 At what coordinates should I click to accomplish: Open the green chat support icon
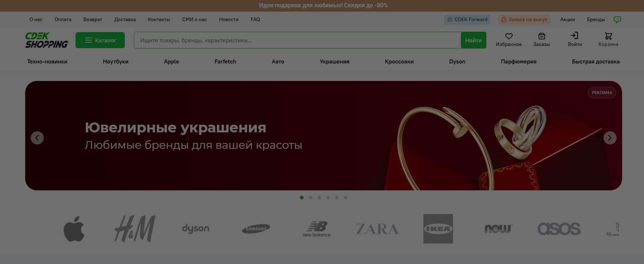click(x=617, y=20)
